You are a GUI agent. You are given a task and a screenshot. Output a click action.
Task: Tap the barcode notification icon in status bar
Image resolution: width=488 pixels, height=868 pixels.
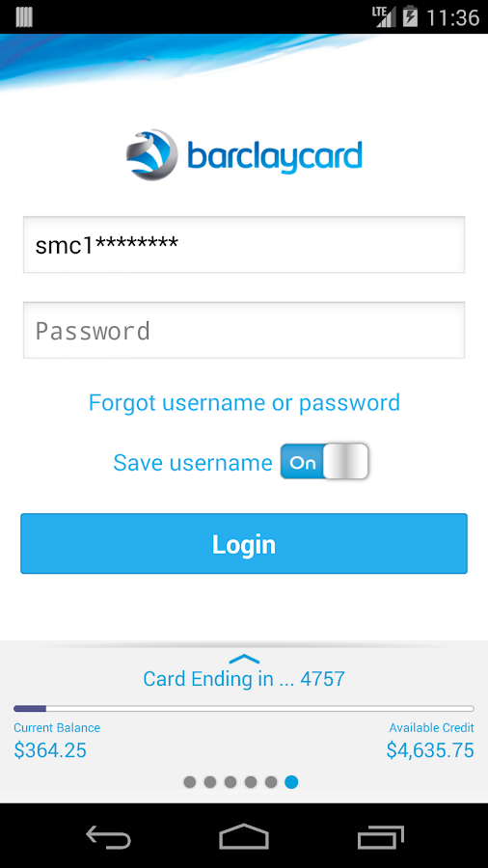coord(24,16)
